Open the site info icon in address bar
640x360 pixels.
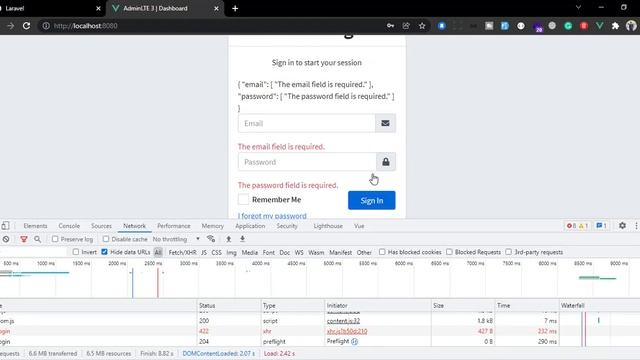46,26
